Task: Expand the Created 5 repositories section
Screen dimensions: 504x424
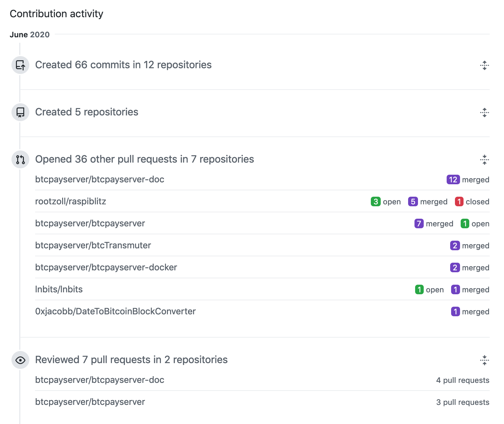Action: tap(484, 113)
